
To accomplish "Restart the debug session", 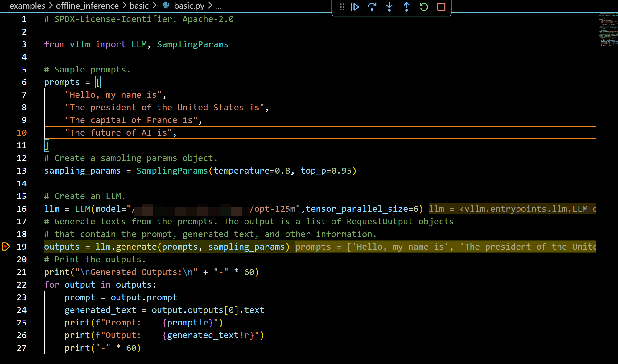I will [424, 7].
